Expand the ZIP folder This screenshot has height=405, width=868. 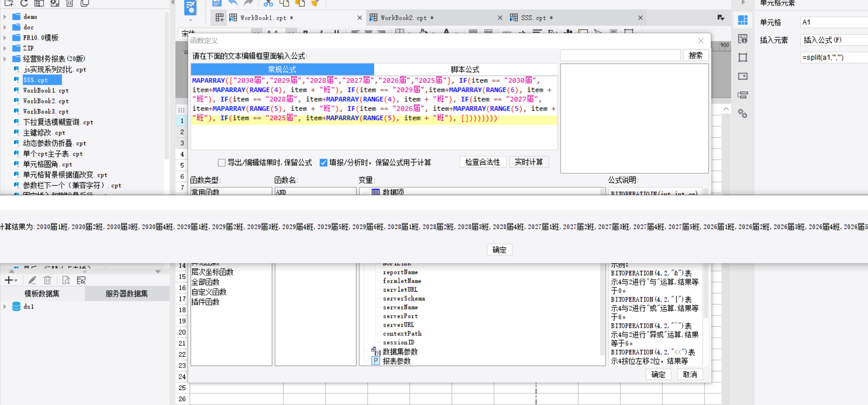(5, 48)
